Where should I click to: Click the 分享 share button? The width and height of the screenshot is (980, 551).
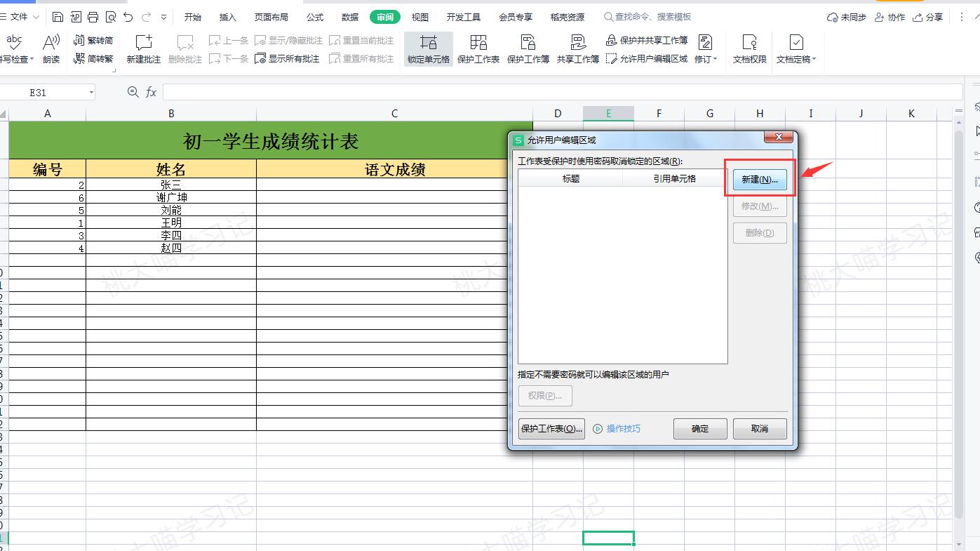click(x=928, y=17)
